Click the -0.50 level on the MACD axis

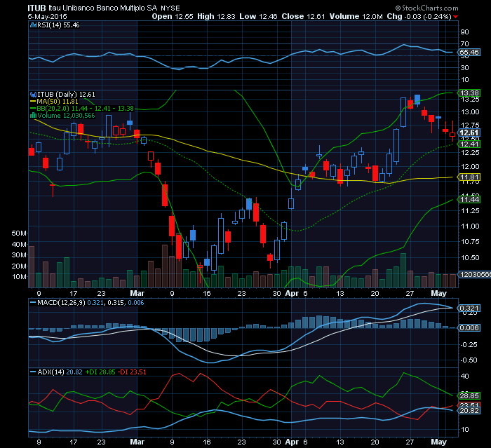(469, 360)
